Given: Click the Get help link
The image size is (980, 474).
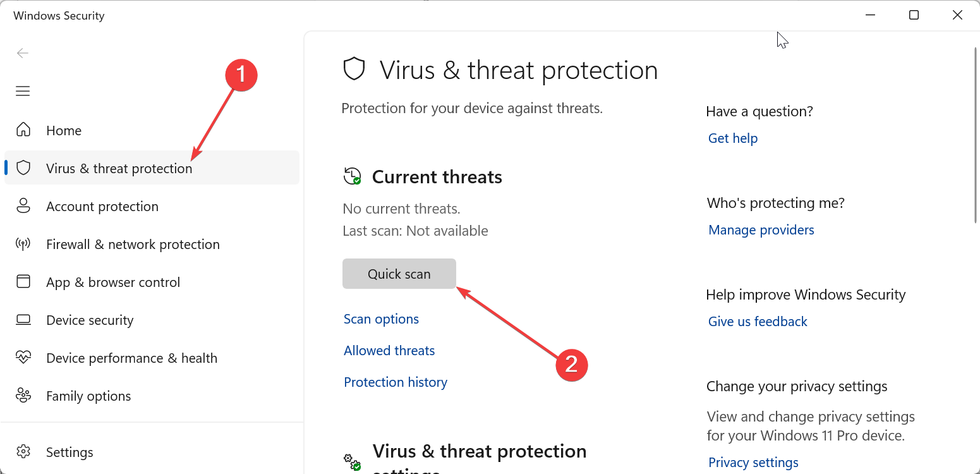Looking at the screenshot, I should click(732, 138).
